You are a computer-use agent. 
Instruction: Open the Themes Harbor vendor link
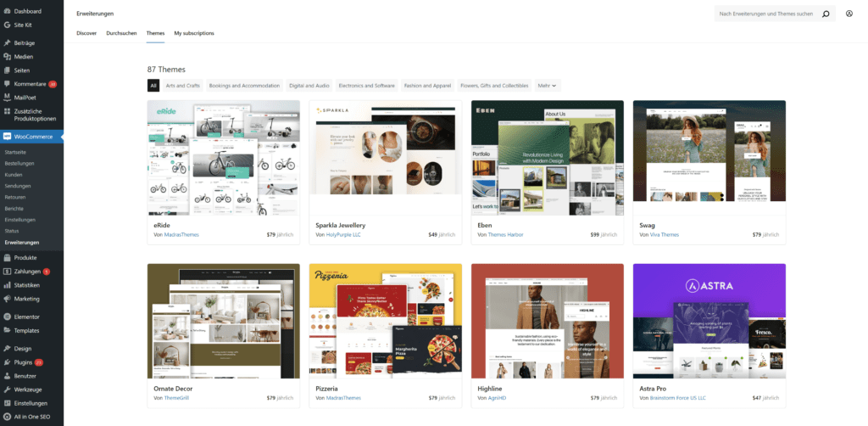click(505, 235)
